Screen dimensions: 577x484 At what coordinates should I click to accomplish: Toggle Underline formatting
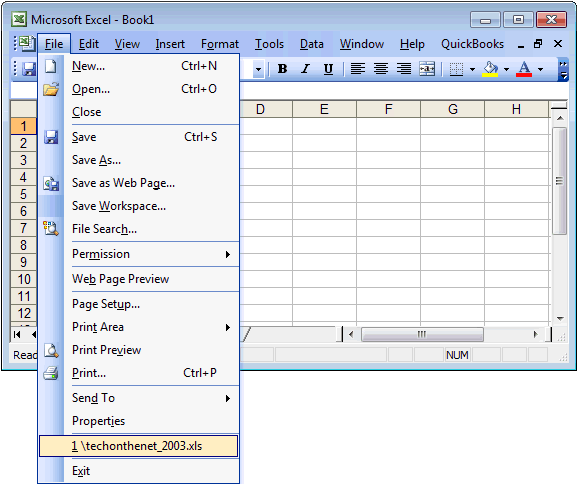click(x=328, y=69)
